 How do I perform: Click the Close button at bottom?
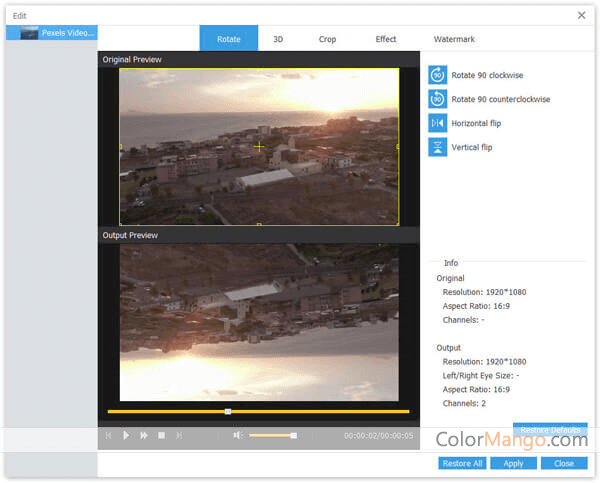[564, 463]
